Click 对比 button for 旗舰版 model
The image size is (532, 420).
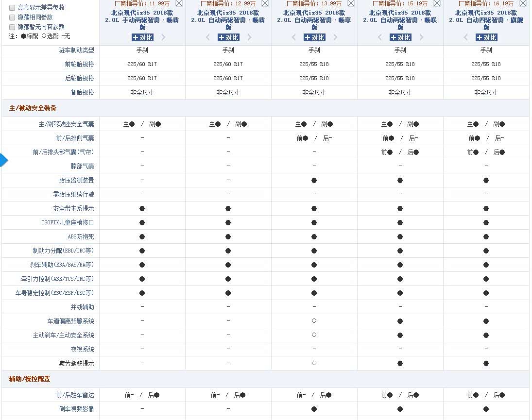[x=486, y=37]
